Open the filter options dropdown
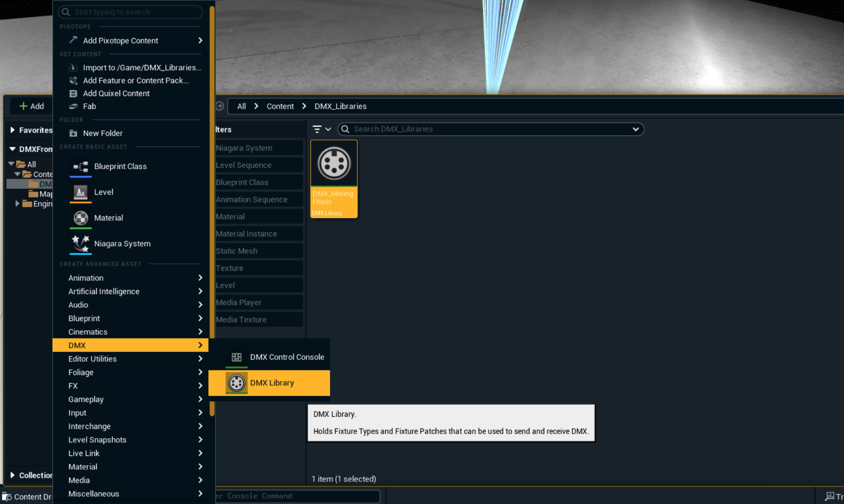The width and height of the screenshot is (844, 504). tap(322, 129)
